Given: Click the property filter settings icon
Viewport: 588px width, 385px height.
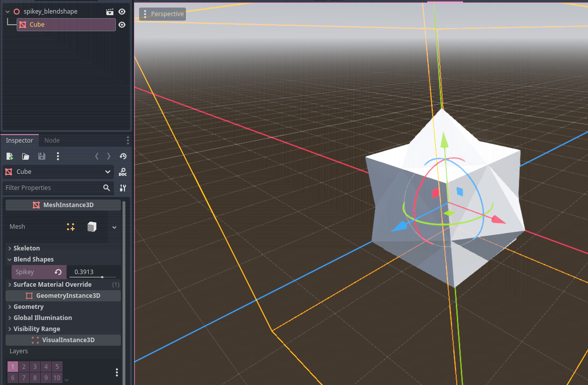Looking at the screenshot, I should coord(123,188).
